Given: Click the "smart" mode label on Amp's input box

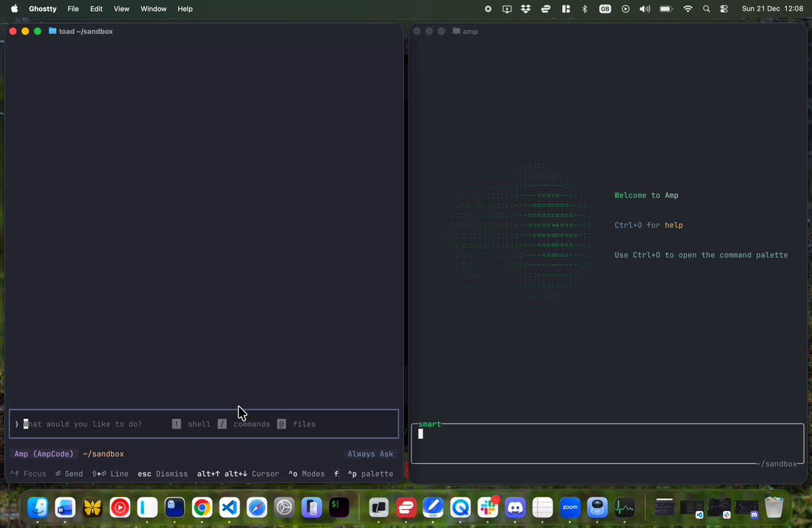Looking at the screenshot, I should pyautogui.click(x=430, y=424).
